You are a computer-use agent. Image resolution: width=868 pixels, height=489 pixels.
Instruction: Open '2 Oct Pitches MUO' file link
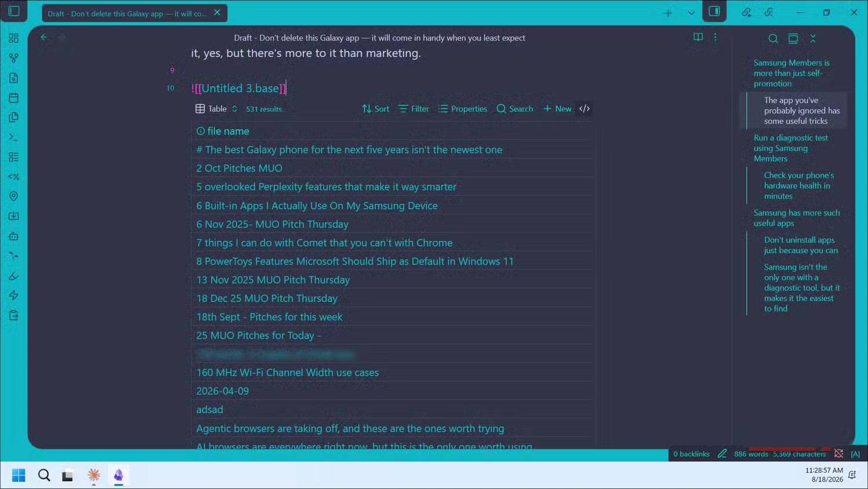tap(239, 168)
